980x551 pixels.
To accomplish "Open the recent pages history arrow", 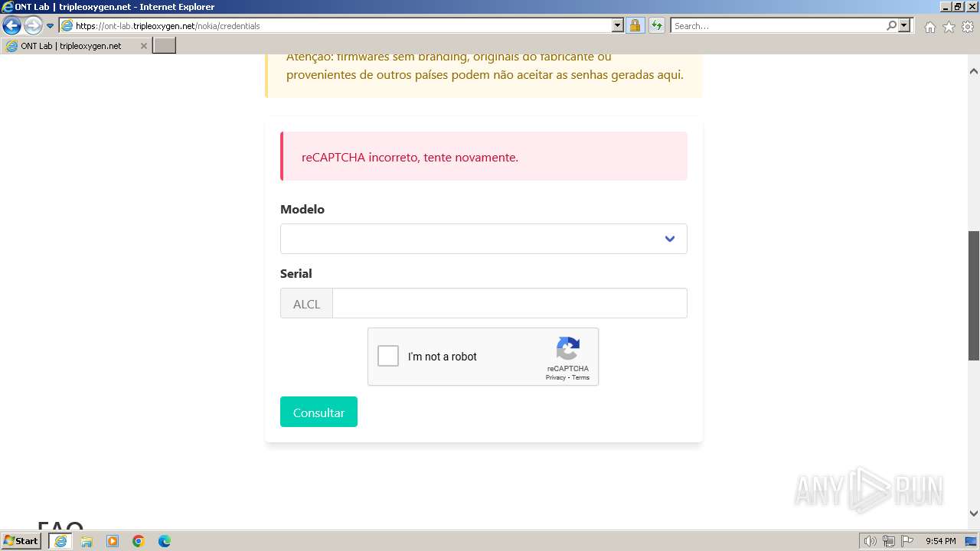I will click(x=51, y=26).
